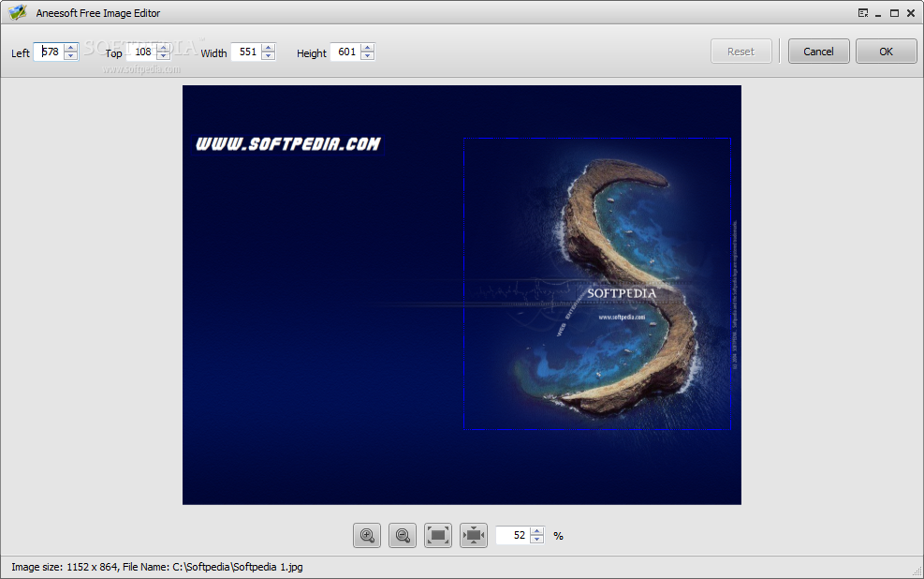Click the actual-size inward arrows icon

click(474, 535)
